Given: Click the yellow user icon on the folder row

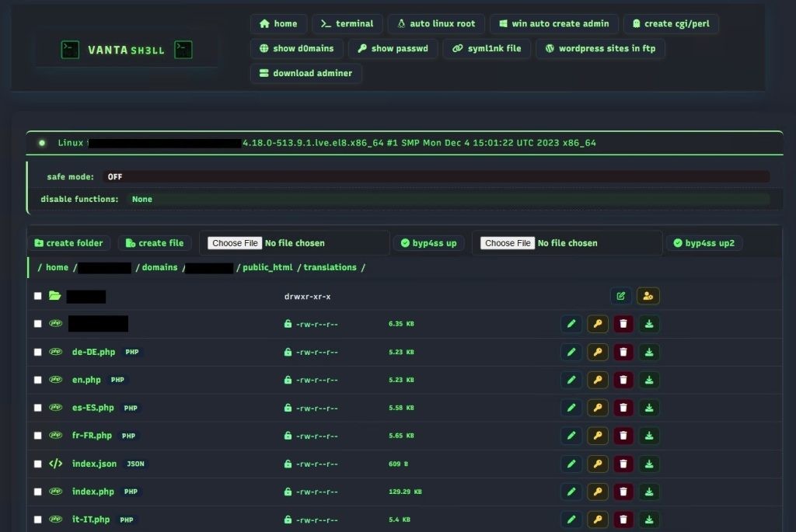Looking at the screenshot, I should [648, 296].
